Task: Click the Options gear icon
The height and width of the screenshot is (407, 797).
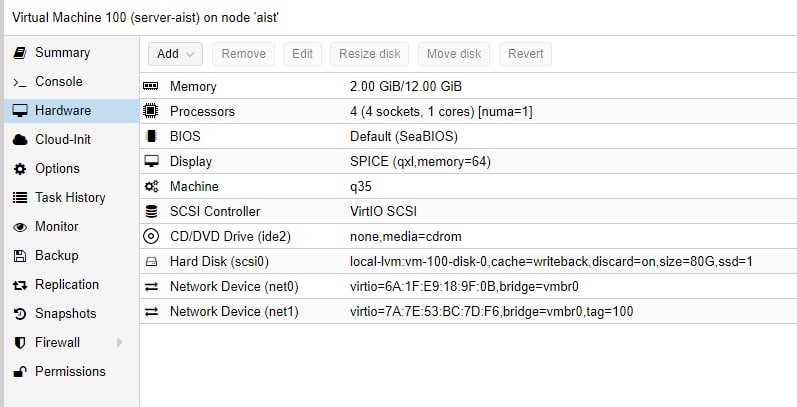Action: pyautogui.click(x=20, y=169)
